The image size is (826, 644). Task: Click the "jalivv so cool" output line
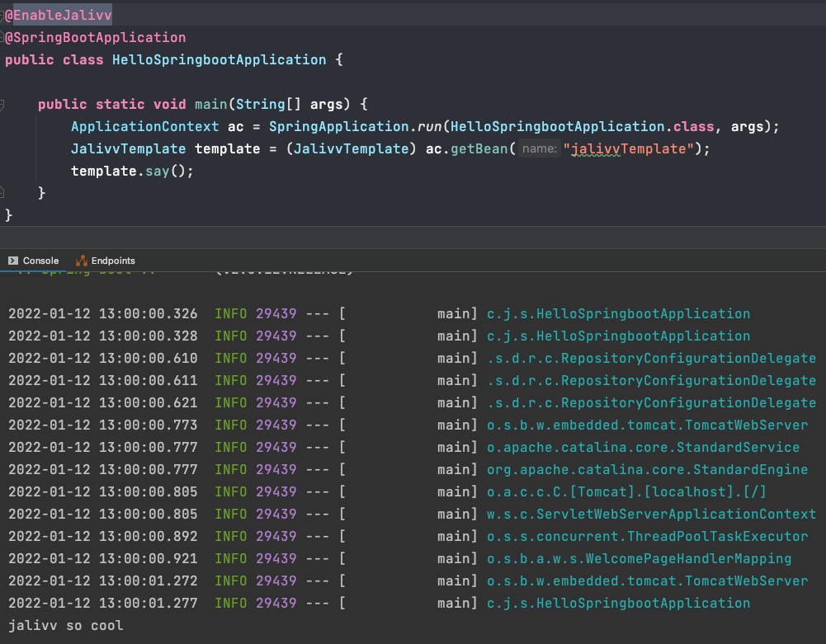66,625
